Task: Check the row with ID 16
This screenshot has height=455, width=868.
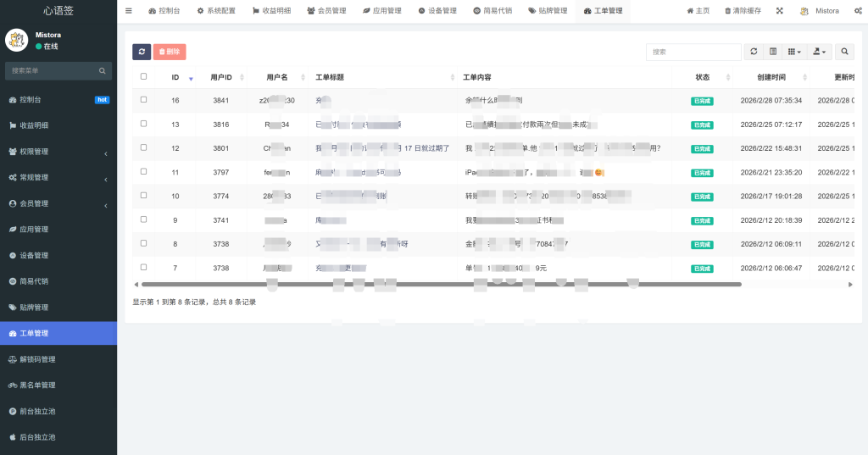Action: pos(143,100)
